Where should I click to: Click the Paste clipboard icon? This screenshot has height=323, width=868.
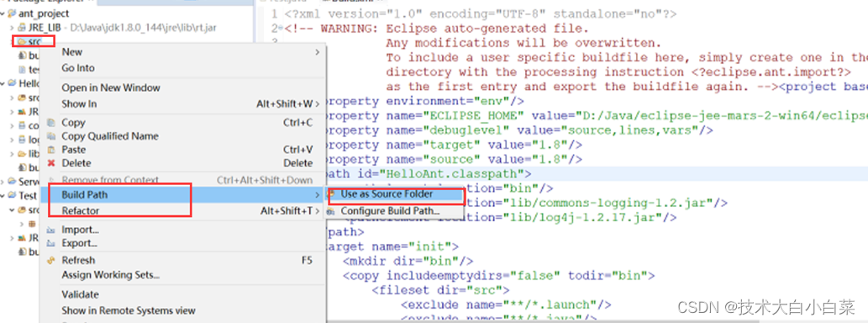click(51, 150)
